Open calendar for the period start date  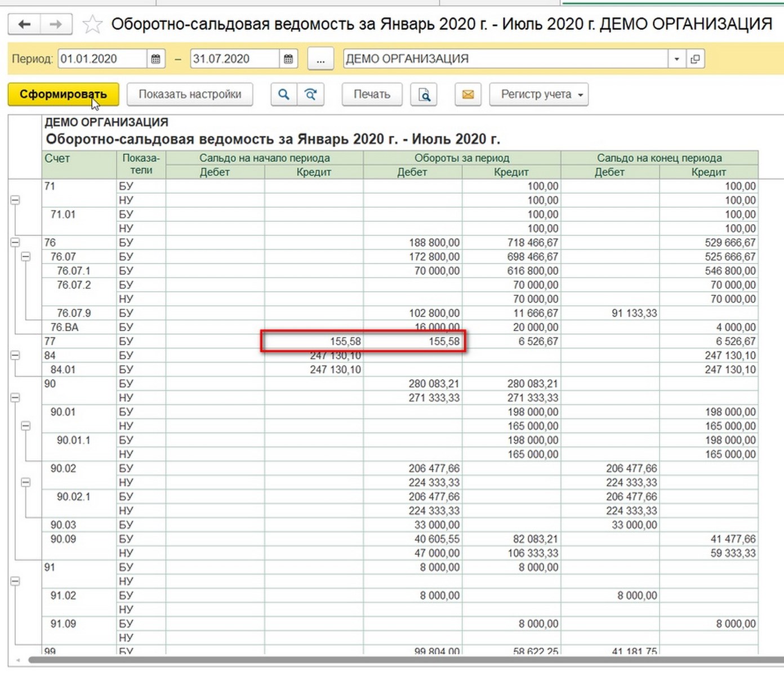tap(156, 59)
